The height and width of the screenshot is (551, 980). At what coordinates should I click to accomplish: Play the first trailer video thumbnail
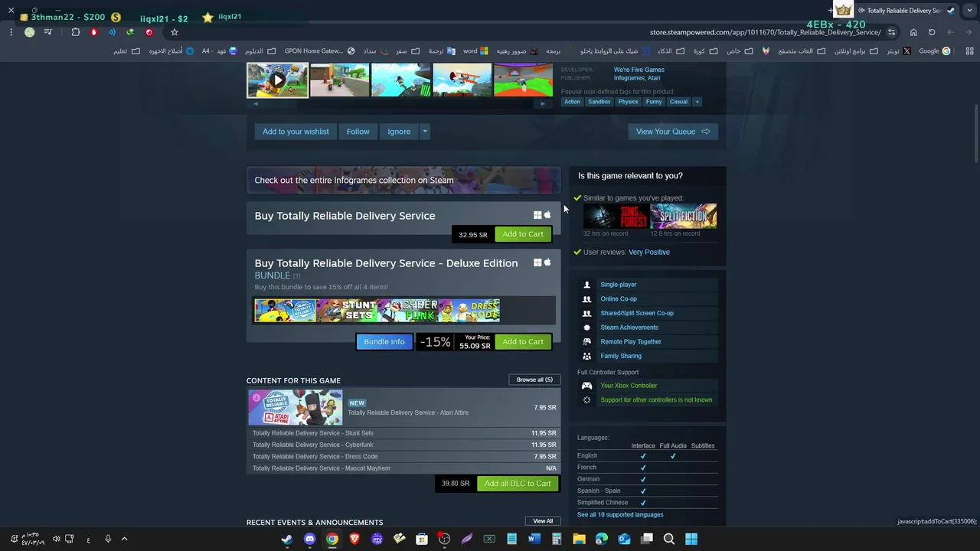point(278,80)
